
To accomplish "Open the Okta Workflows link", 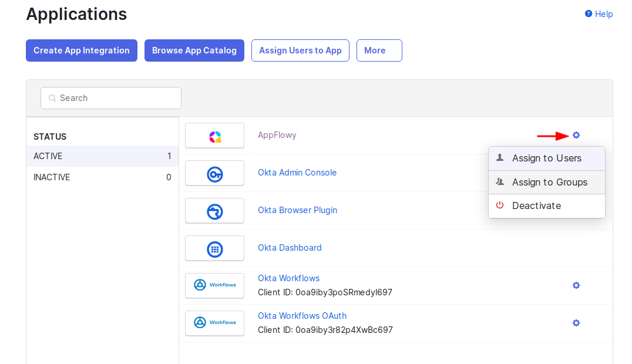I will coord(288,278).
